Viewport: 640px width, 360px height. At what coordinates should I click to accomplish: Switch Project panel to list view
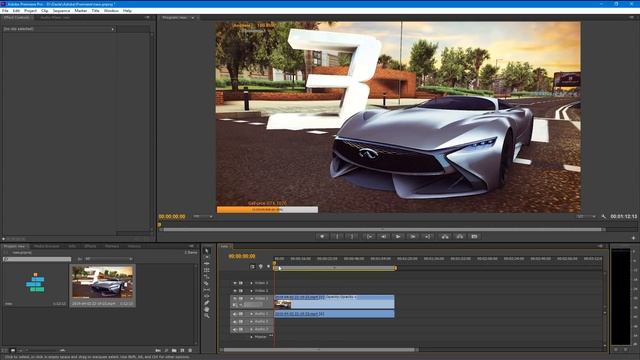(x=5, y=350)
